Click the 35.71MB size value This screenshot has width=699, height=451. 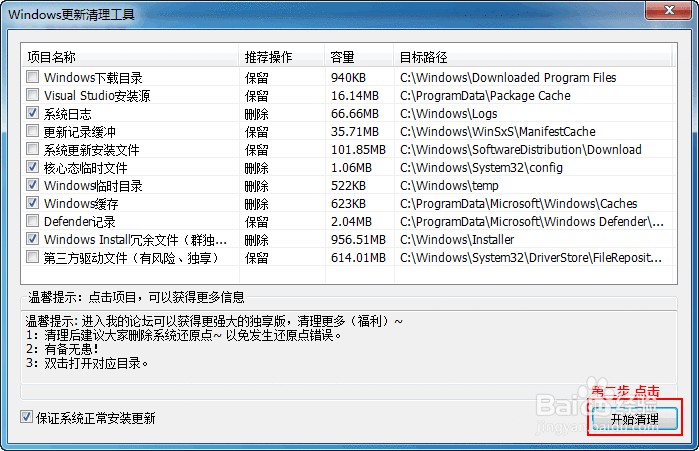click(354, 131)
